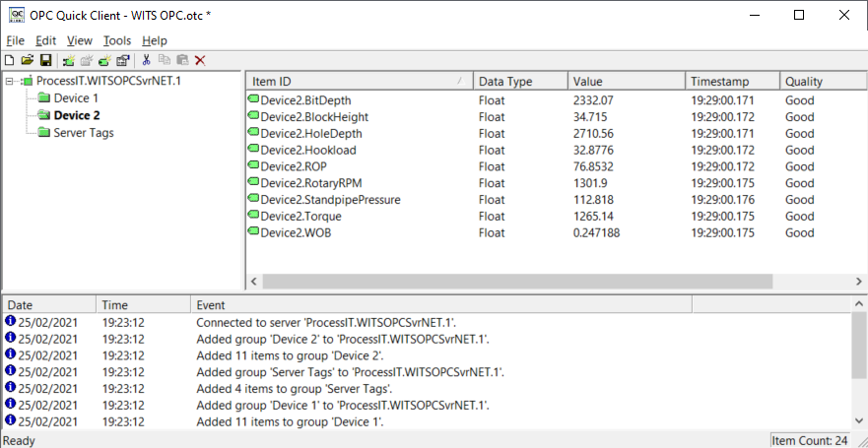
Task: Select the Server Tags group
Action: pos(84,133)
